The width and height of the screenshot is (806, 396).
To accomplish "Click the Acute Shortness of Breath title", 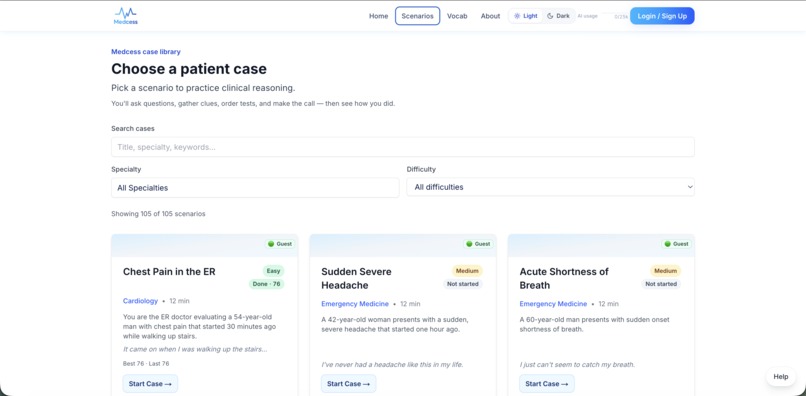I will [564, 278].
